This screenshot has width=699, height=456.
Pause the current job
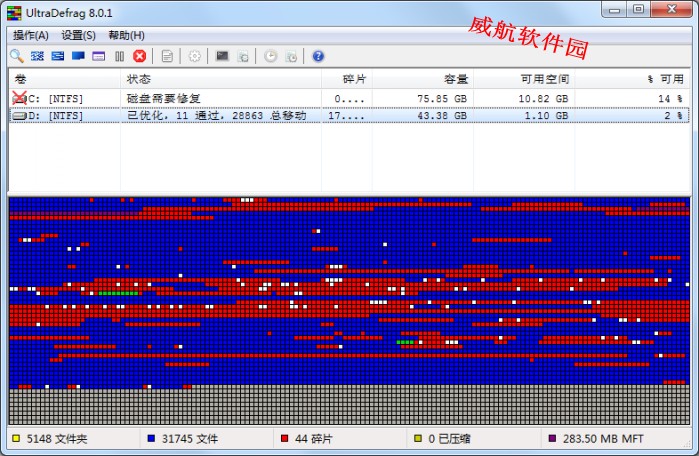pos(119,56)
